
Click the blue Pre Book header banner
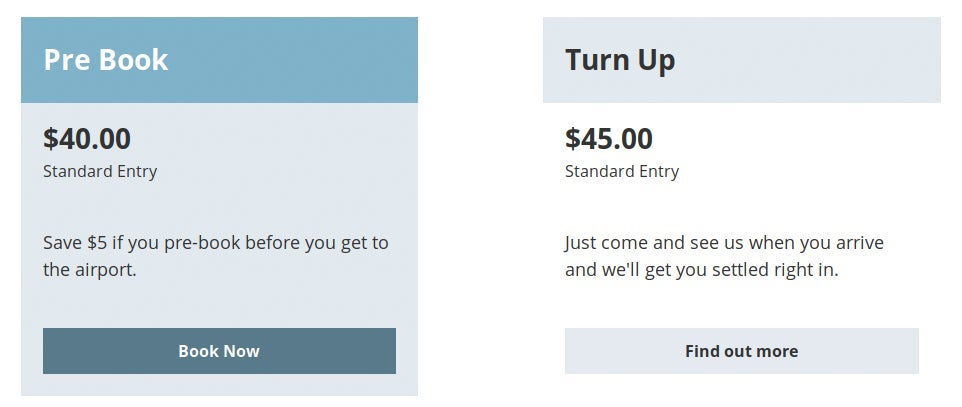point(220,60)
